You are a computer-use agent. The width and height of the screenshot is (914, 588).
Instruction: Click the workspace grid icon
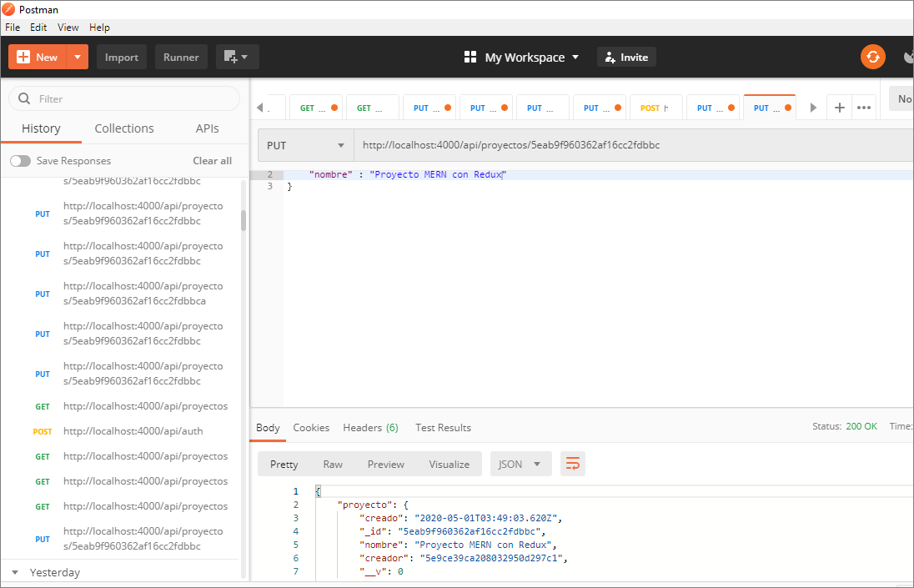470,57
